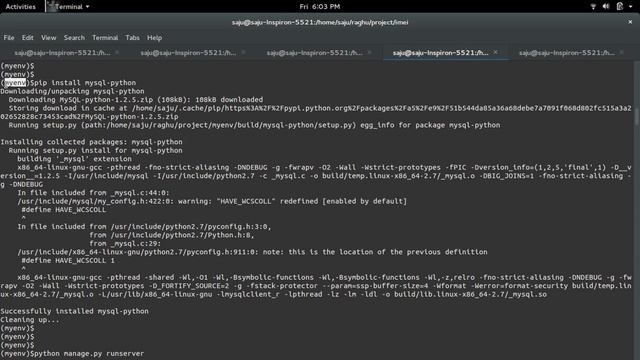This screenshot has height=360, width=640.
Task: Click the highlighted 'myenv' text
Action: coord(15,83)
